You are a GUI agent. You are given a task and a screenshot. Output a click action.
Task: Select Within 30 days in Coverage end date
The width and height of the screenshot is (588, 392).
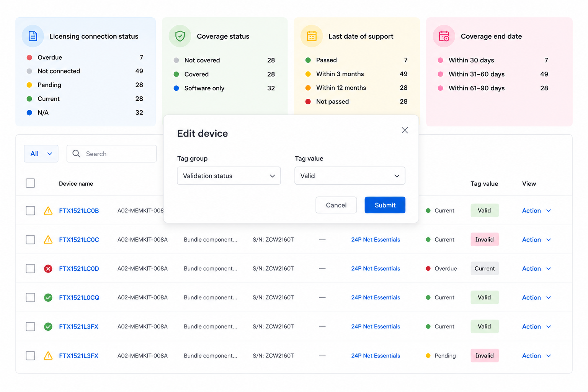click(493, 60)
